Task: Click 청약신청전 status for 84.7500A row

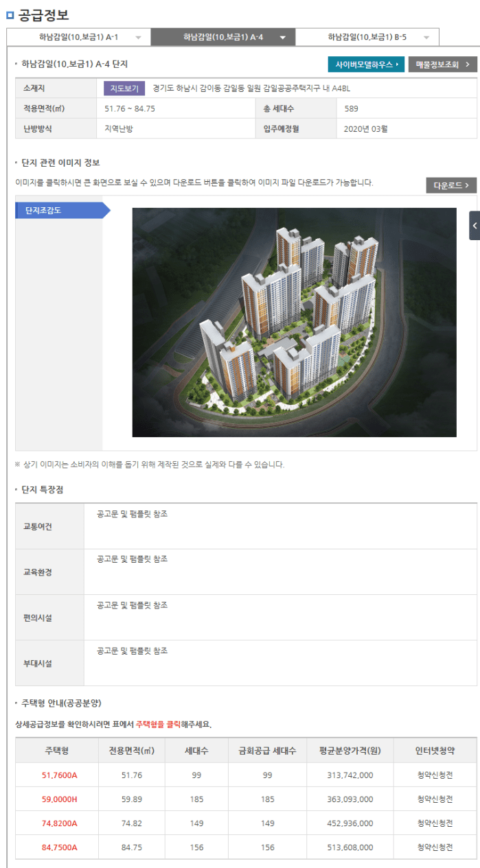Action: click(x=435, y=847)
